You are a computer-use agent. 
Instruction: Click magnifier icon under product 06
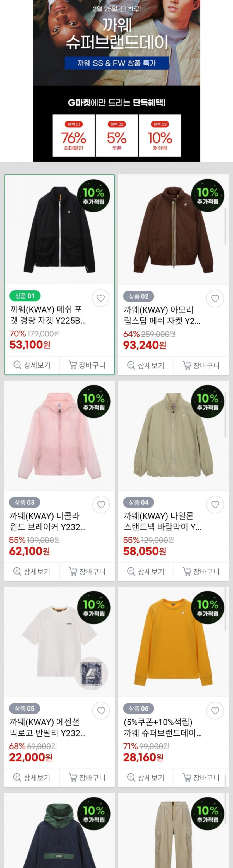coord(131,778)
